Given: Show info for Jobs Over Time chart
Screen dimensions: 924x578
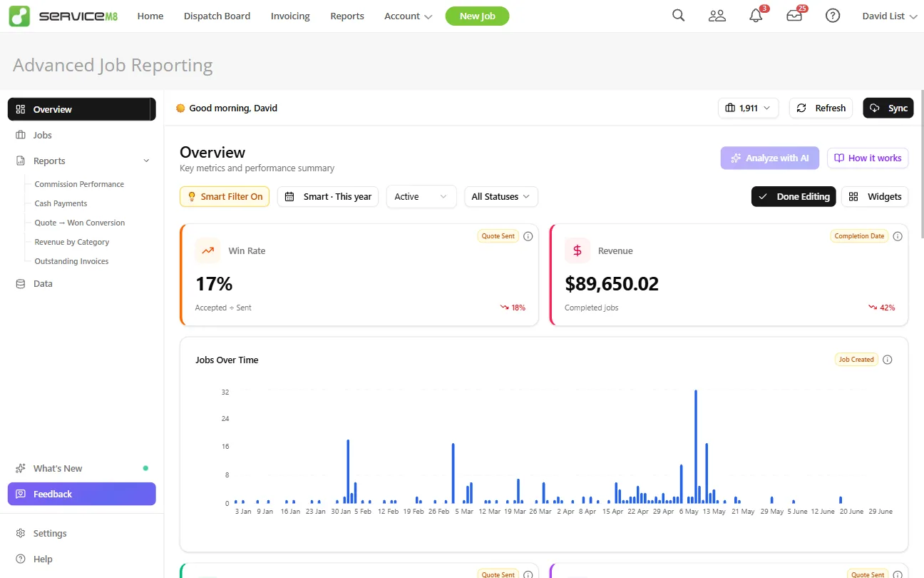Looking at the screenshot, I should tap(888, 360).
